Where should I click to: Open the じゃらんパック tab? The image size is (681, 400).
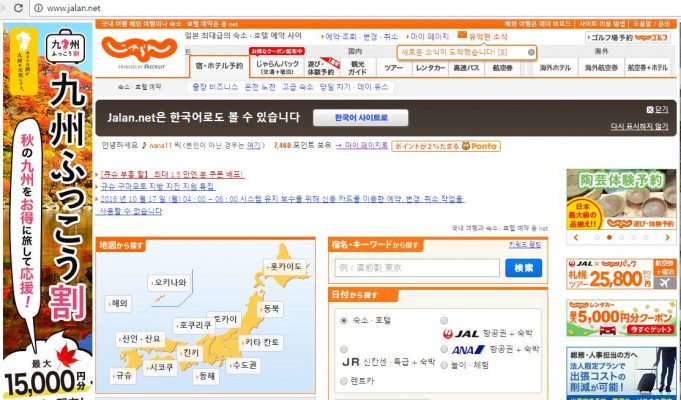coord(277,67)
